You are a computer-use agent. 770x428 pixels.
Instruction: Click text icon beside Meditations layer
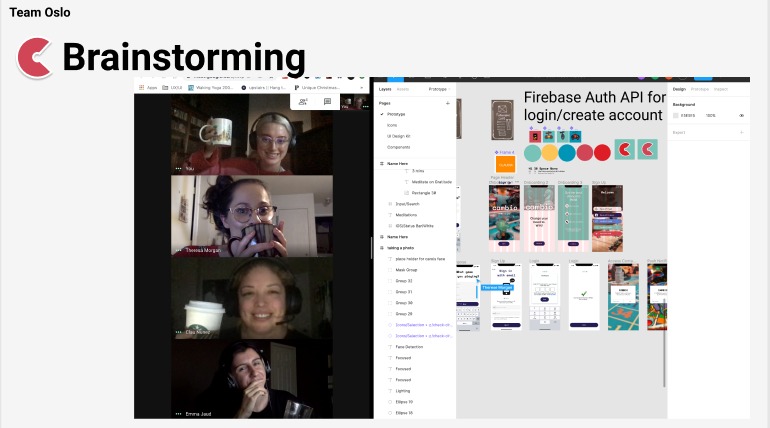(x=390, y=215)
